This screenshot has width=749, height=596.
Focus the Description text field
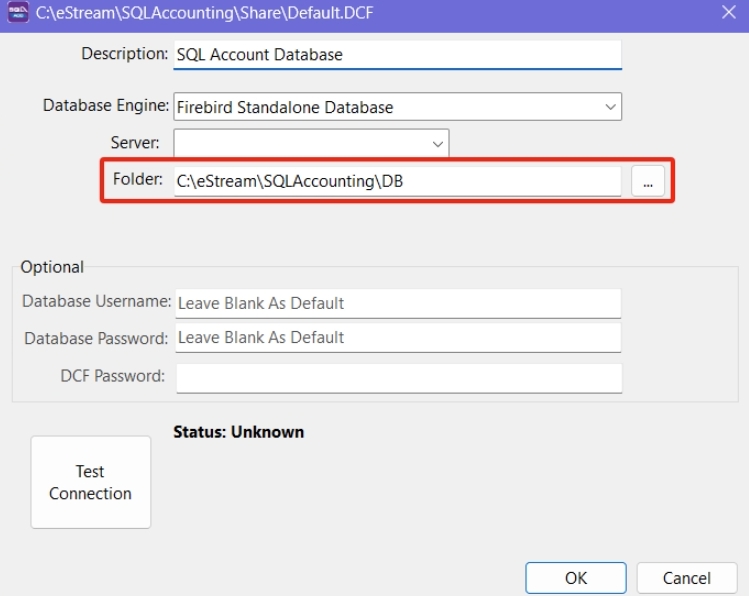click(397, 55)
